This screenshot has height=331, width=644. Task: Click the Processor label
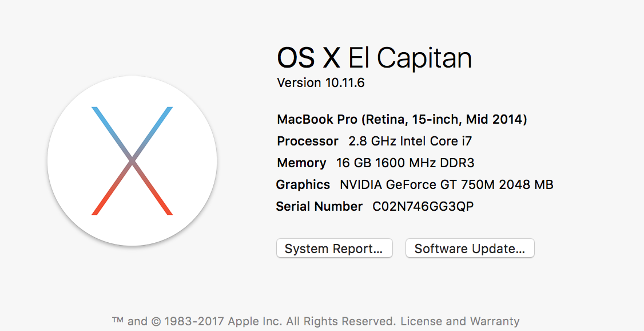308,141
